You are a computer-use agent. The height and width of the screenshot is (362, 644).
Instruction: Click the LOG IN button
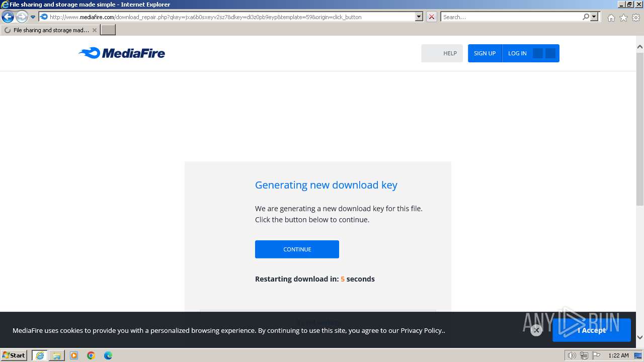[x=517, y=53]
